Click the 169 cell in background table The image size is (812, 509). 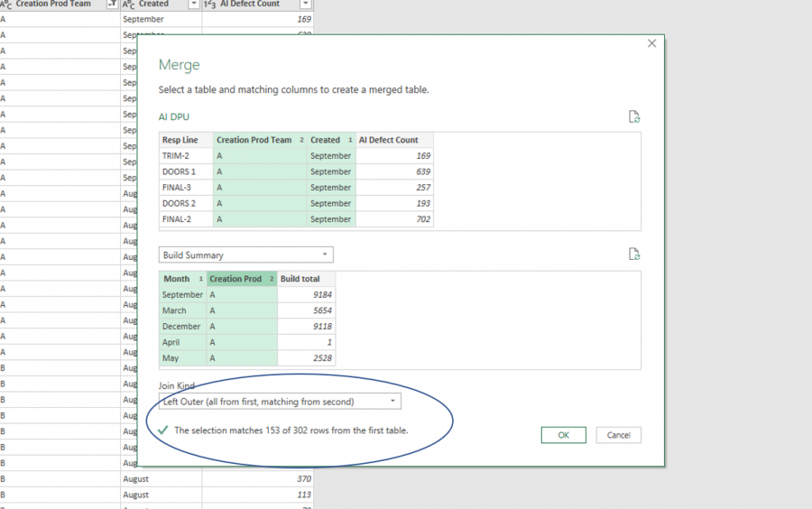pyautogui.click(x=257, y=19)
